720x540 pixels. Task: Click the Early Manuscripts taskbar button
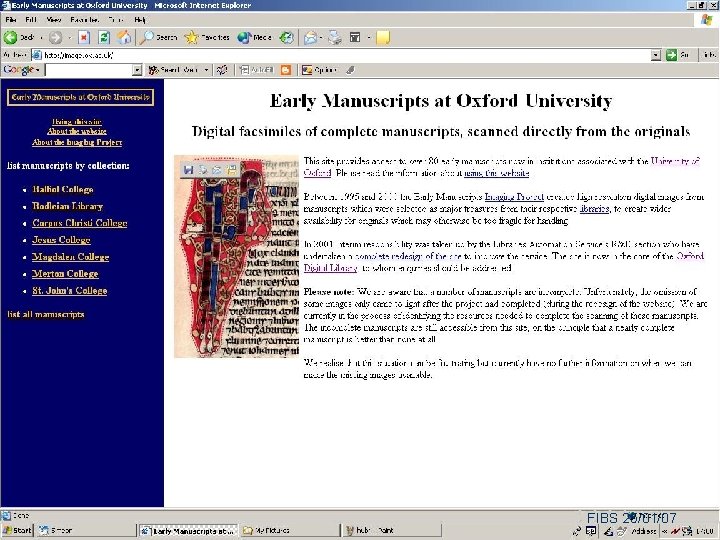pos(188,530)
